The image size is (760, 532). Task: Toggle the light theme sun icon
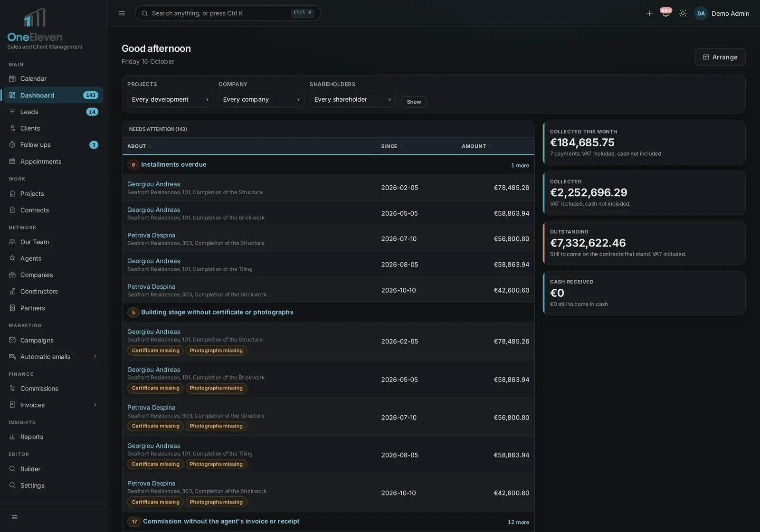(x=683, y=13)
